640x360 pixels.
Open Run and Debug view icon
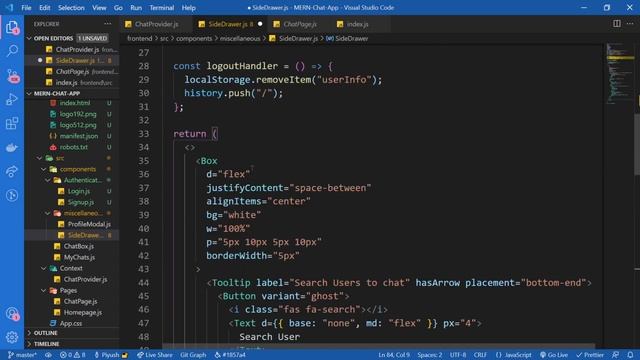pyautogui.click(x=12, y=99)
